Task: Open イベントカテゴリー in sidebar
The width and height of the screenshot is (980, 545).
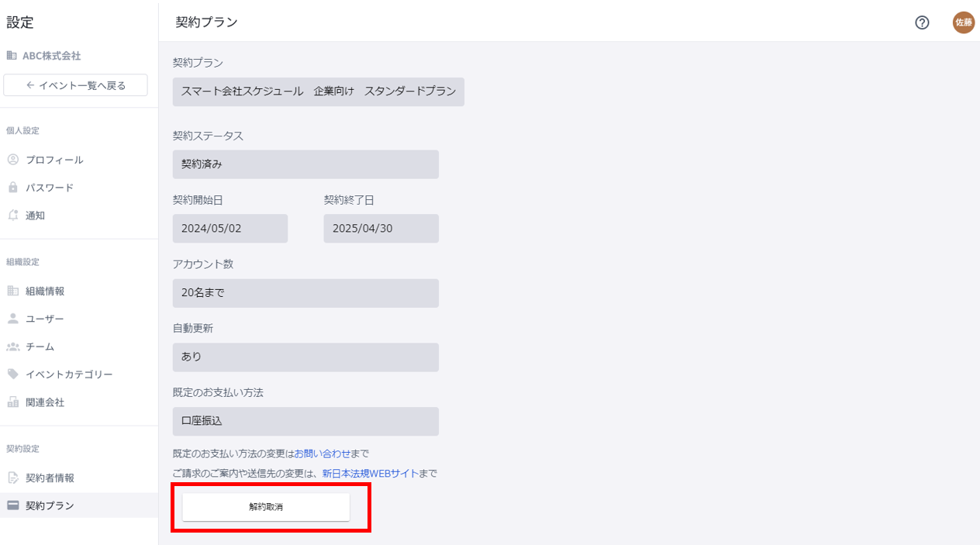Action: 79,374
